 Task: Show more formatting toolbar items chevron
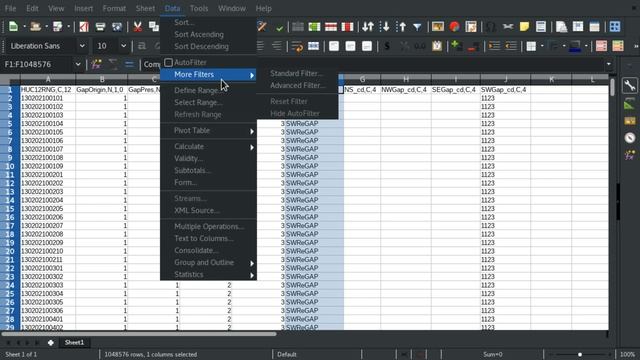click(x=636, y=46)
